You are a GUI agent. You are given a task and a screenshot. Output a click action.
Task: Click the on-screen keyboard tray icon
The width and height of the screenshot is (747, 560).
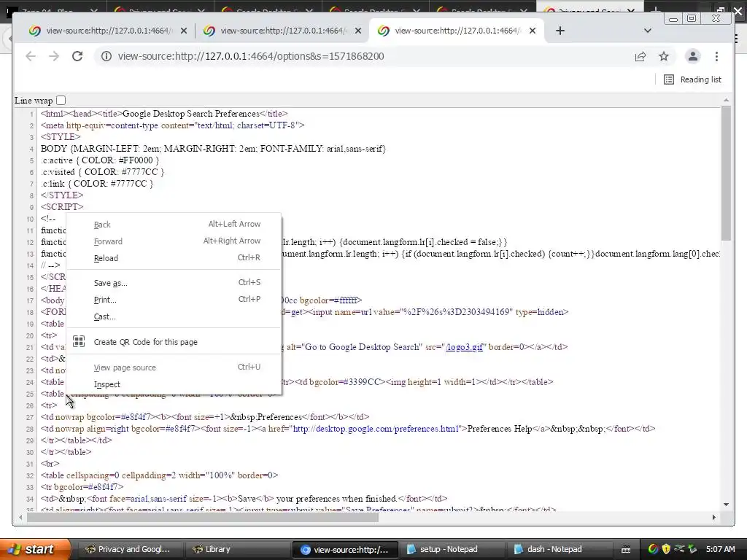click(x=626, y=550)
